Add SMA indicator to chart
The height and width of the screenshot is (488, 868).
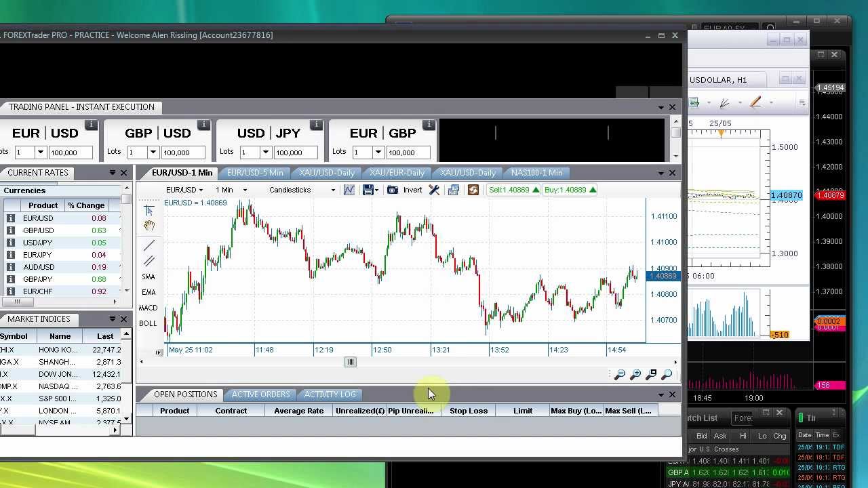[x=149, y=277]
